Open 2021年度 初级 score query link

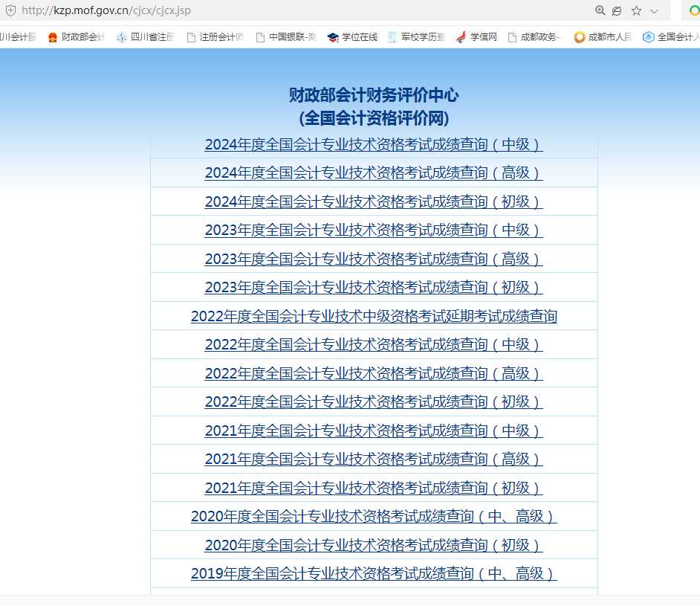click(x=374, y=487)
